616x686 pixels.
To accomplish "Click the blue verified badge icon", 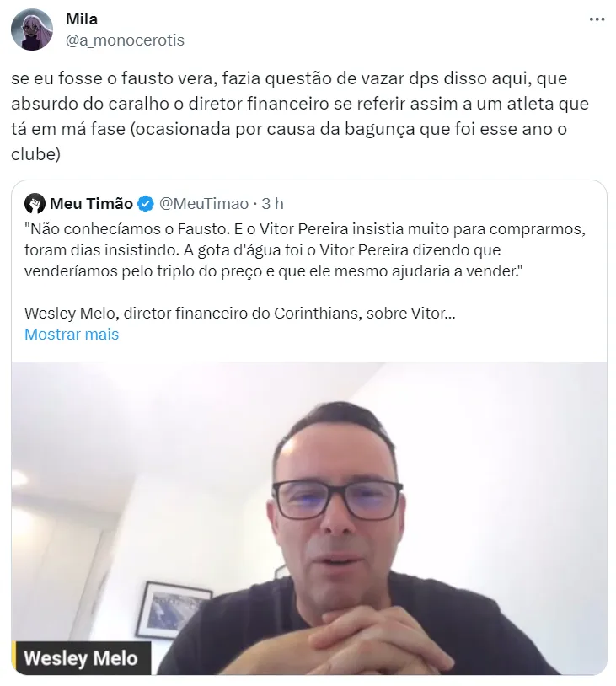I will (x=146, y=204).
